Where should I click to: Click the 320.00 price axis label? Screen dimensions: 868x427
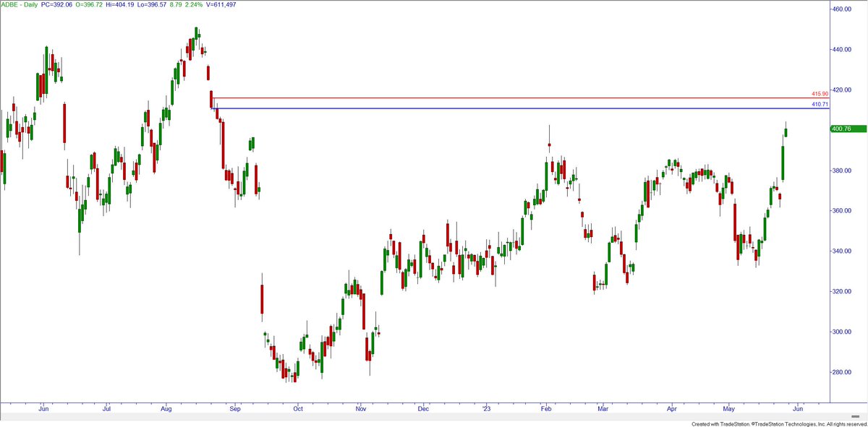[843, 292]
